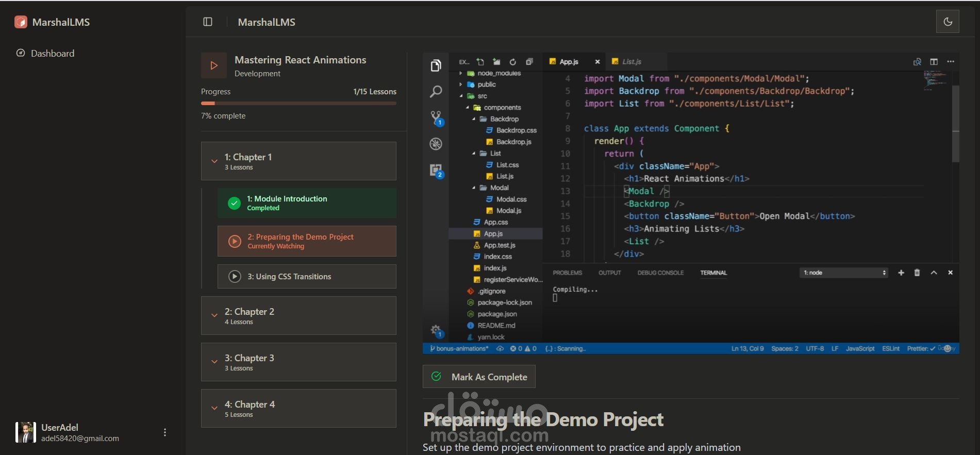This screenshot has height=455, width=980.
Task: Switch to the TERMINAL panel tab
Action: tap(713, 273)
